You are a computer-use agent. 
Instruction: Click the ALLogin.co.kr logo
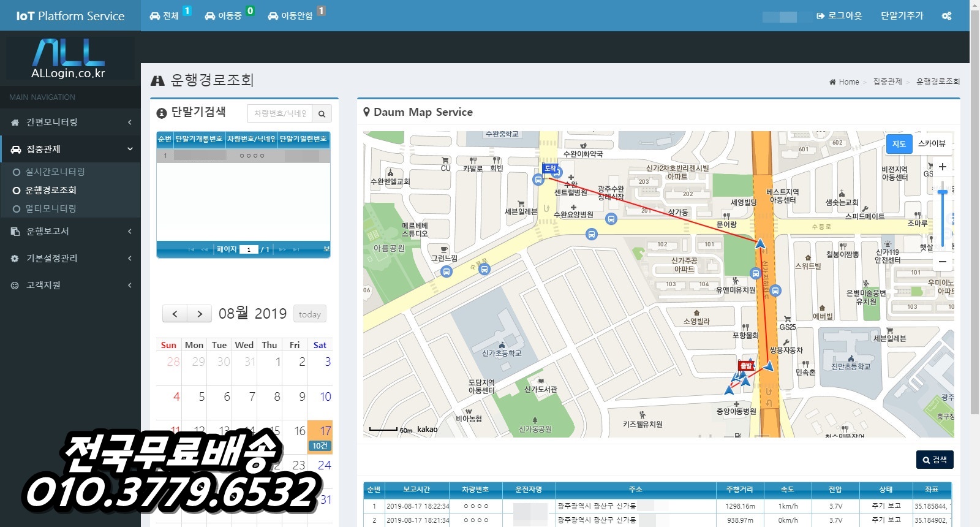(70, 59)
